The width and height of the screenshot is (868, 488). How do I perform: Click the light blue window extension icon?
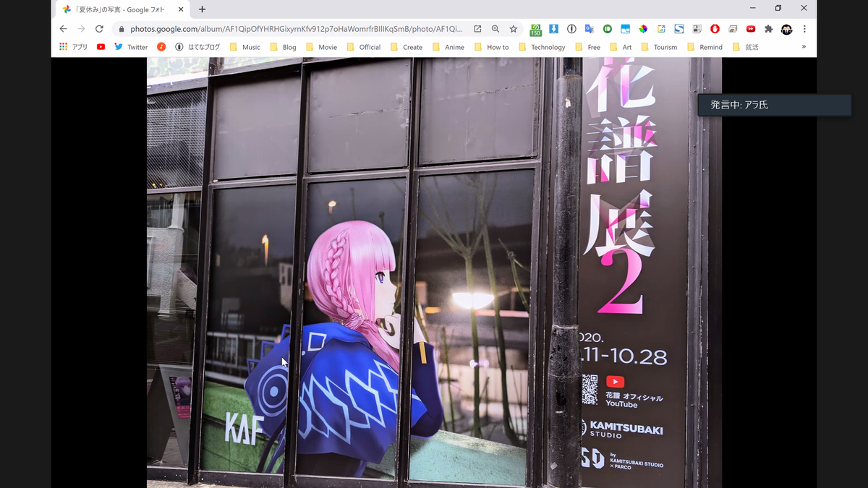[625, 29]
